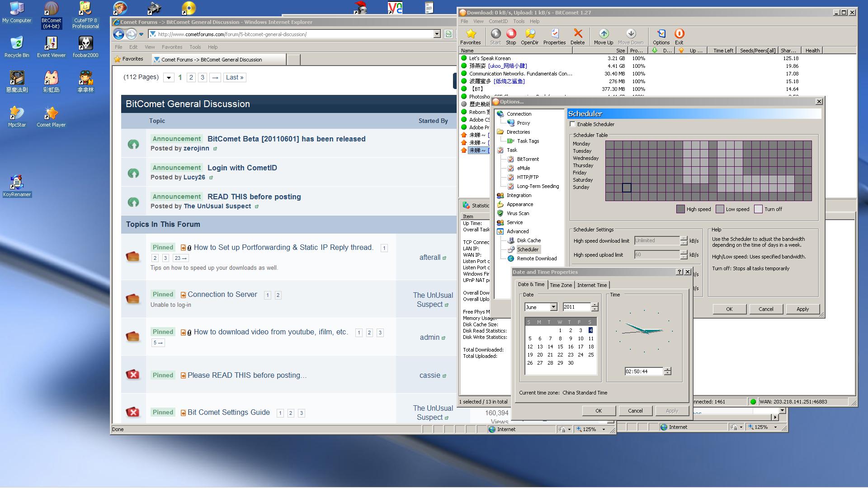Click the time input field 02:50:44

point(644,371)
